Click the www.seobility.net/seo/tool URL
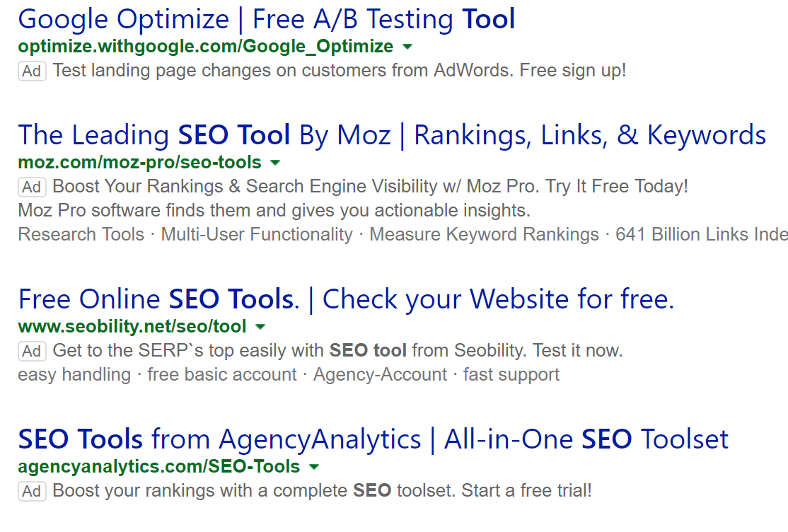Image resolution: width=788 pixels, height=532 pixels. tap(132, 326)
